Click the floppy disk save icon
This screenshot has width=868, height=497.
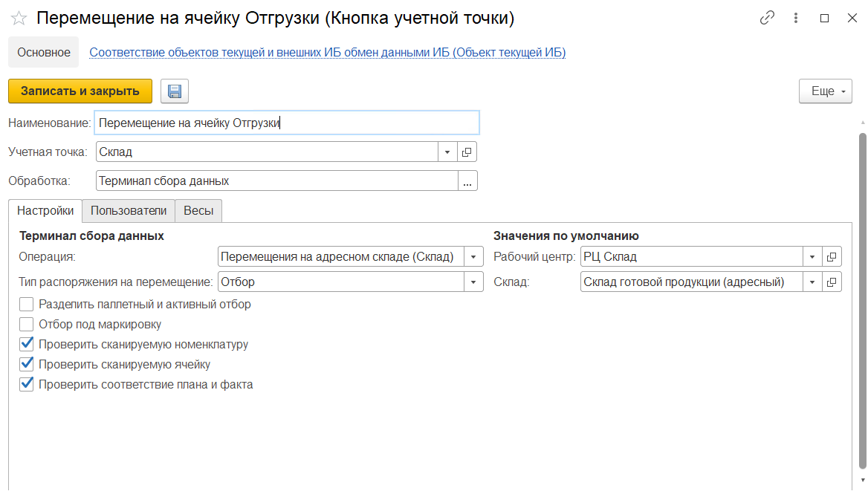pyautogui.click(x=175, y=91)
